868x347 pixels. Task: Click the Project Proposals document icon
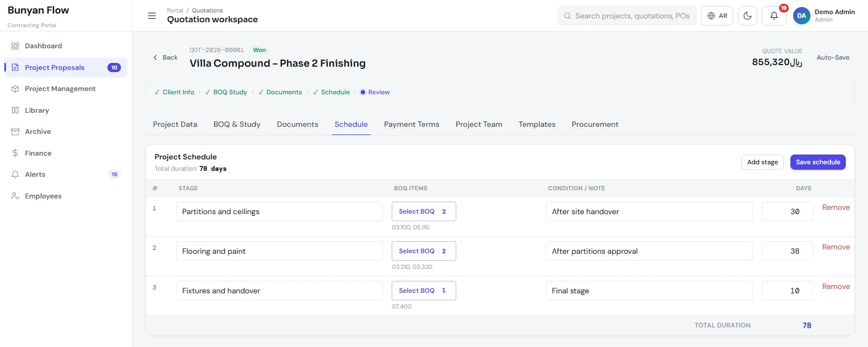[15, 68]
